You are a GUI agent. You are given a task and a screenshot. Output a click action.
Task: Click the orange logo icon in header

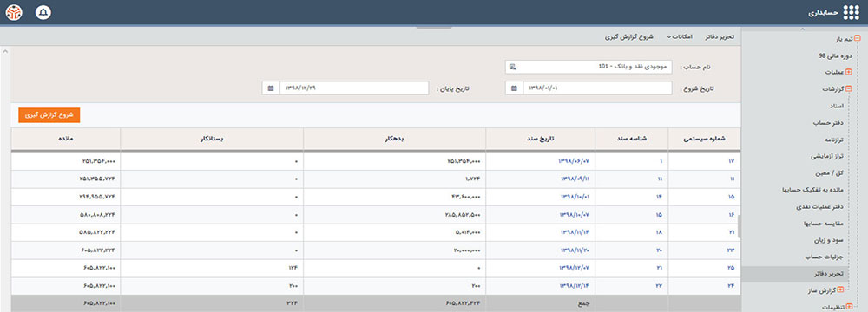click(14, 12)
